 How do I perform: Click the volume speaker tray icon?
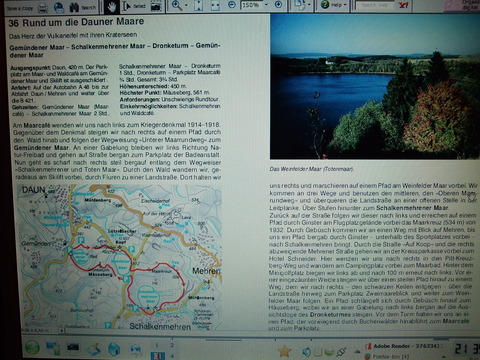pos(306,351)
